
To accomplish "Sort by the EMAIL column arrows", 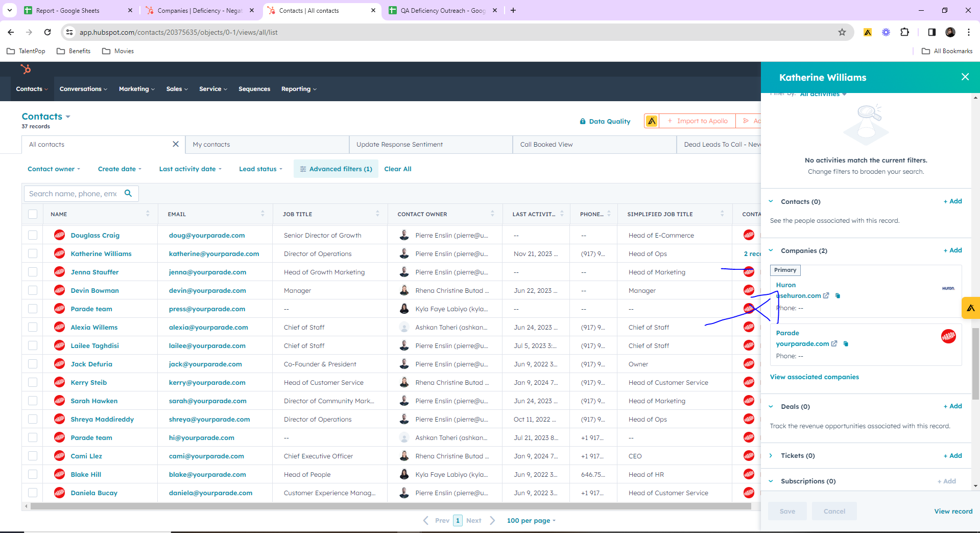I will 262,214.
